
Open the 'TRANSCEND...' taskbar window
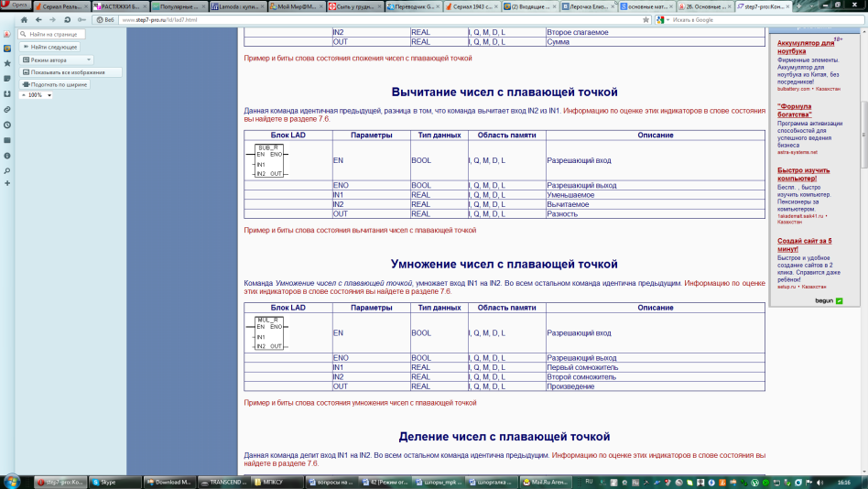coord(224,483)
